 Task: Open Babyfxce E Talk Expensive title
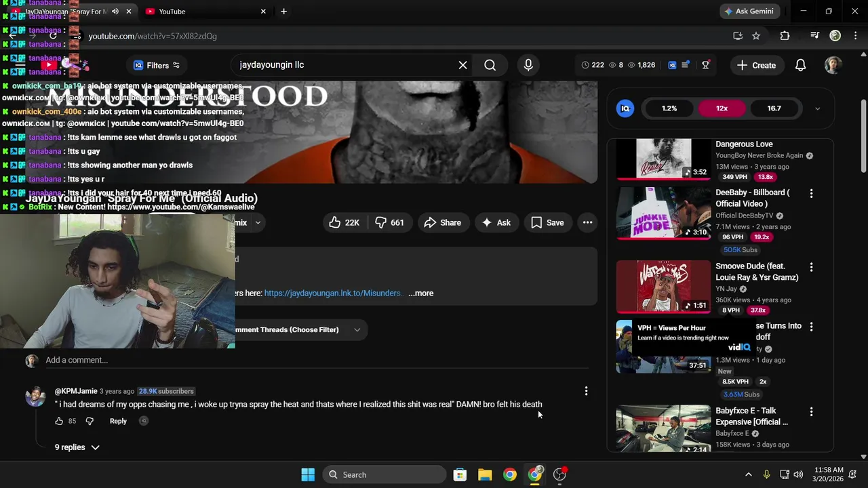[751, 416]
